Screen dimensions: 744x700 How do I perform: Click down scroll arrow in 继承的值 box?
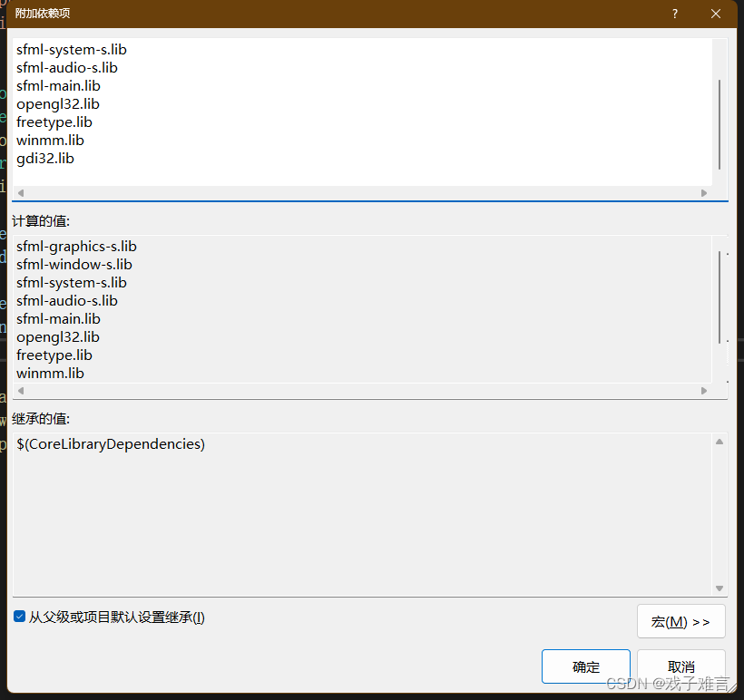720,588
